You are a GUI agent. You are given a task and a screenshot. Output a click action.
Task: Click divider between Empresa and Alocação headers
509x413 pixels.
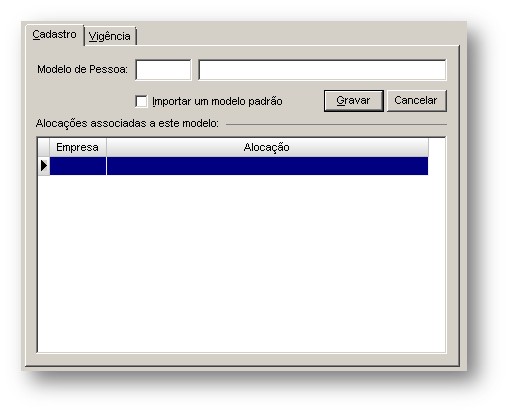click(x=106, y=147)
